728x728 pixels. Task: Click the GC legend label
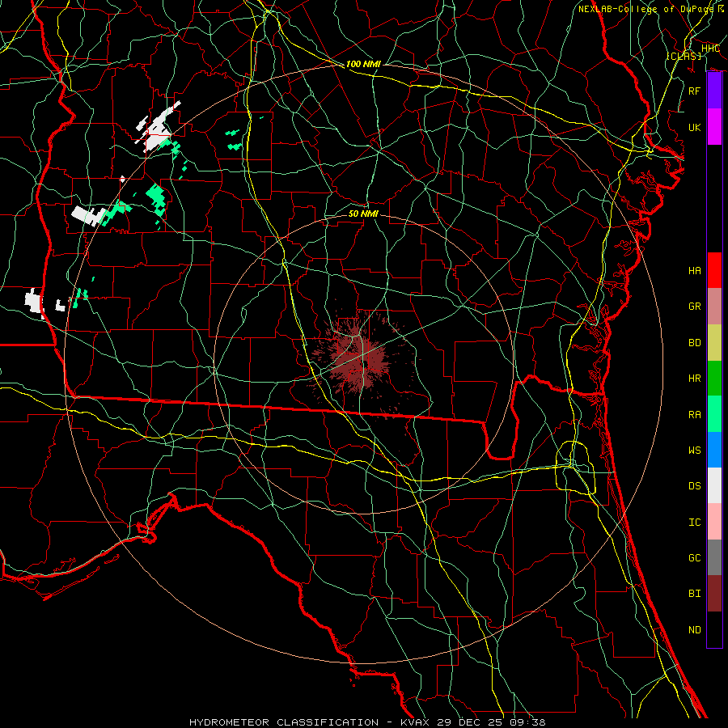tap(695, 557)
